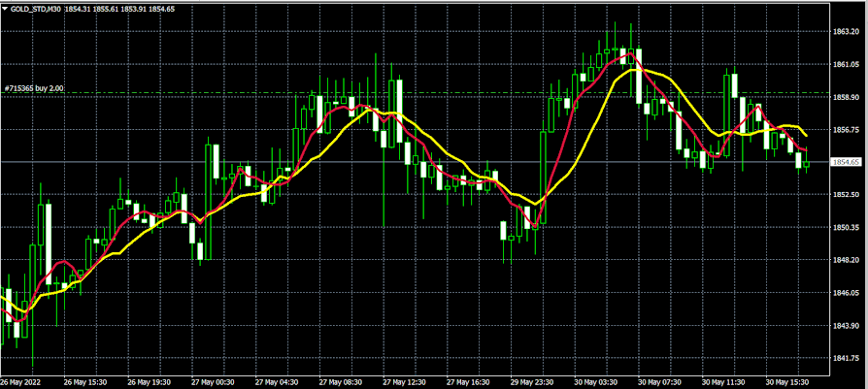868x389 pixels.
Task: Click the 27 May 12:30 time label
Action: click(404, 382)
